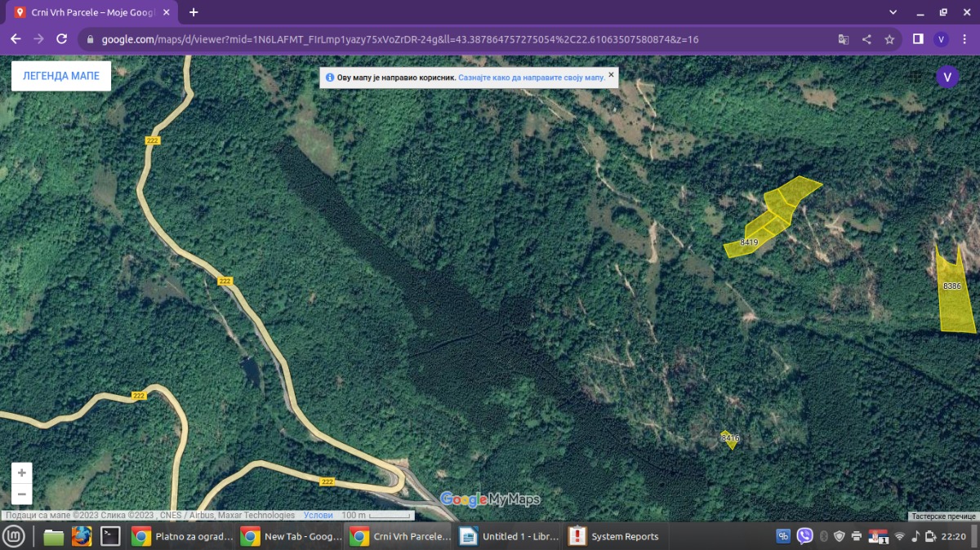Image resolution: width=980 pixels, height=550 pixels.
Task: Open the translate page icon
Action: pyautogui.click(x=844, y=39)
